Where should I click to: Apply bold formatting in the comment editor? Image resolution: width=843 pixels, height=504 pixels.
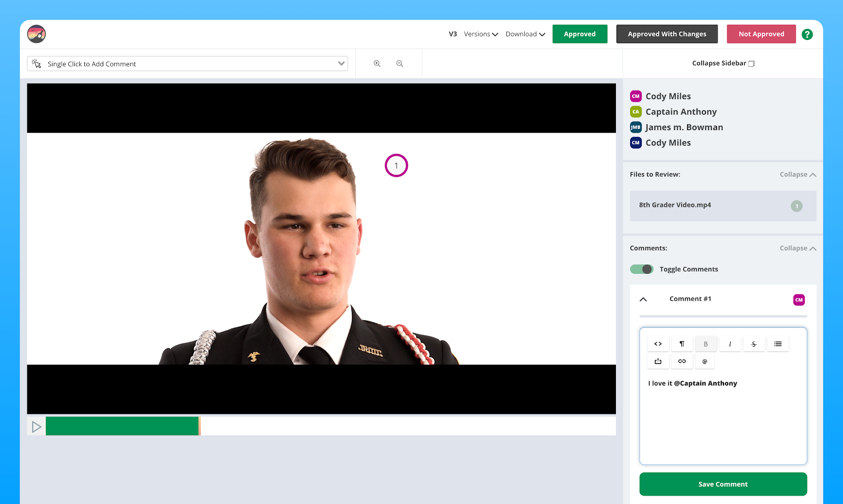coord(706,344)
